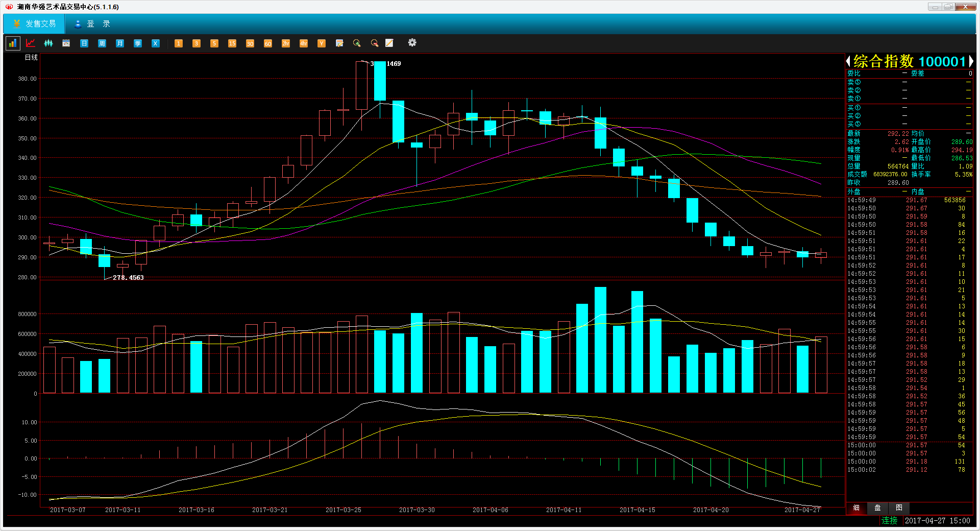Open the 发售交易 tab

pos(34,24)
